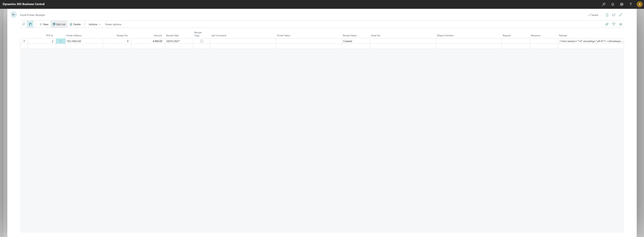The image size is (644, 237).
Task: Click the New button
Action: click(44, 25)
